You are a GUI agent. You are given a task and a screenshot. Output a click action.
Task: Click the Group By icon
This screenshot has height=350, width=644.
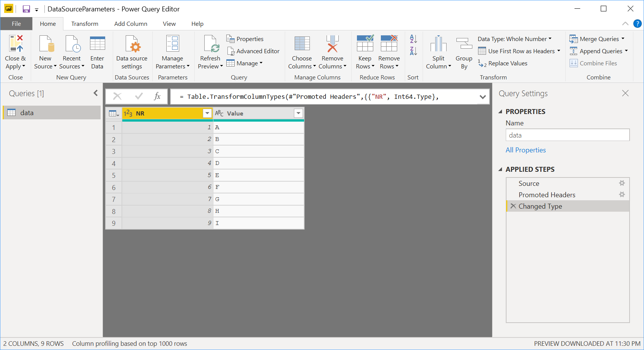(464, 44)
